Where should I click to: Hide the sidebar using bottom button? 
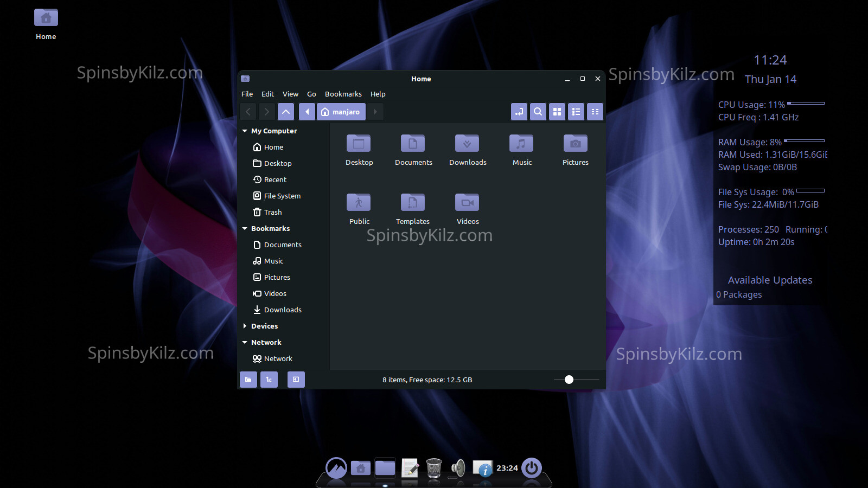tap(296, 380)
